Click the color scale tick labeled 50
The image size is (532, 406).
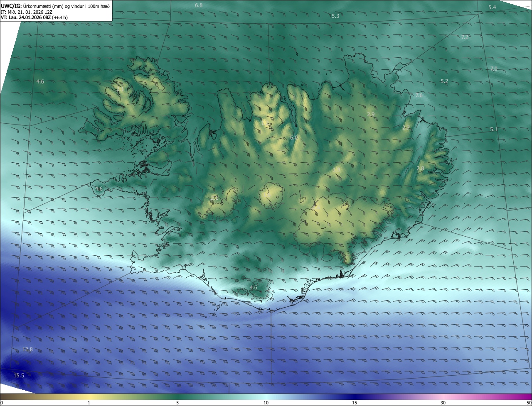[529, 403]
